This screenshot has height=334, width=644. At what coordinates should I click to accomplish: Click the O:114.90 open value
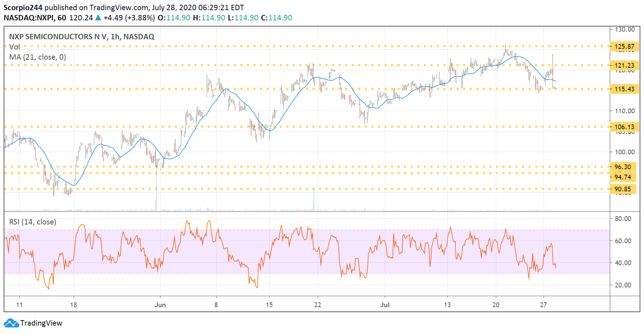(x=174, y=18)
